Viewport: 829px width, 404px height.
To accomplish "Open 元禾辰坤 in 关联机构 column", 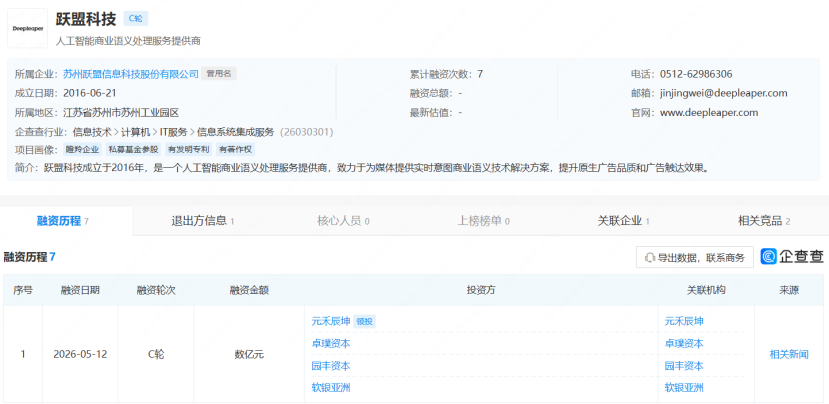I will pyautogui.click(x=684, y=321).
